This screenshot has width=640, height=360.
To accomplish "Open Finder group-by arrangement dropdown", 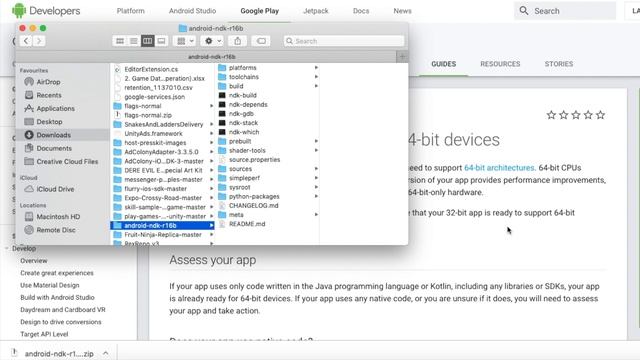I will (185, 41).
